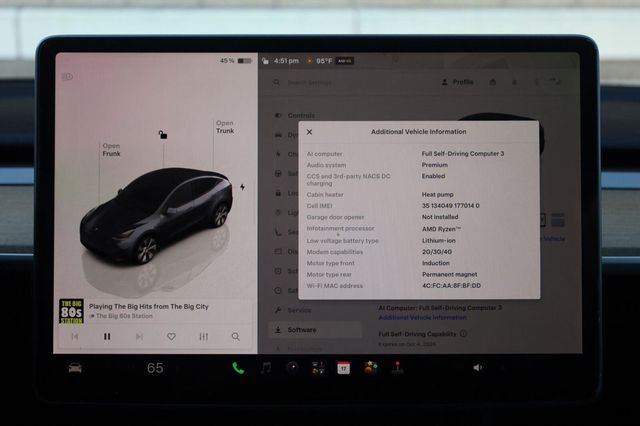Tap the unlocked padlock above the car
The width and height of the screenshot is (640, 426).
162,134
